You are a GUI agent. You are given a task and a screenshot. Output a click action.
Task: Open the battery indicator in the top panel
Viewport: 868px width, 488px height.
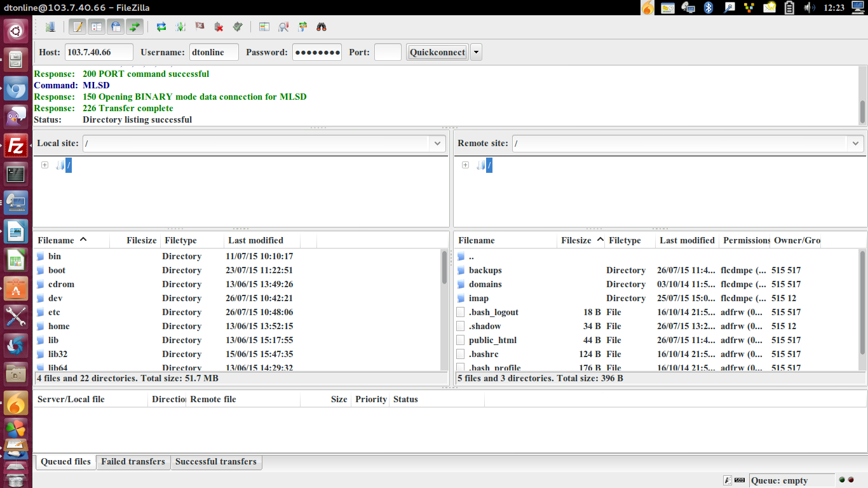(790, 8)
